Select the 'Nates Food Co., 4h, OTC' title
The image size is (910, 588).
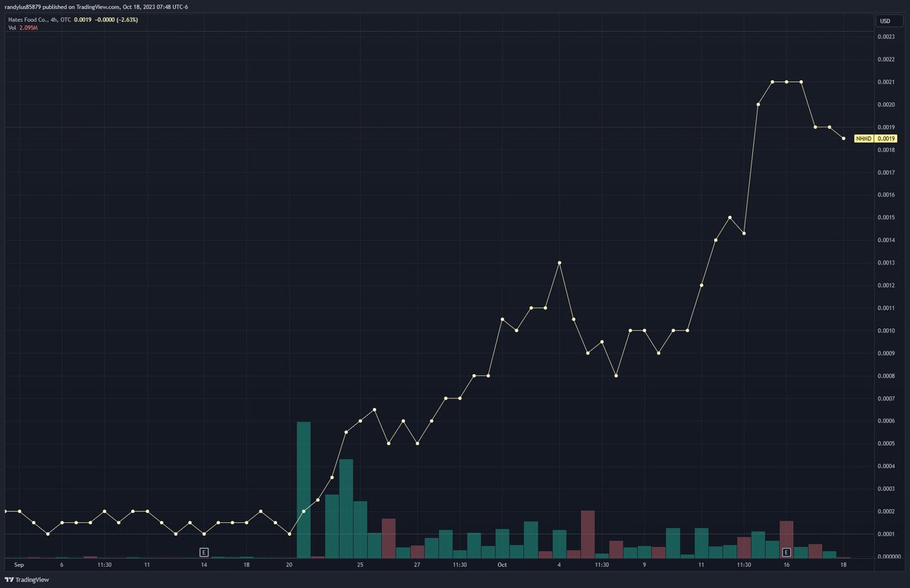[38, 19]
